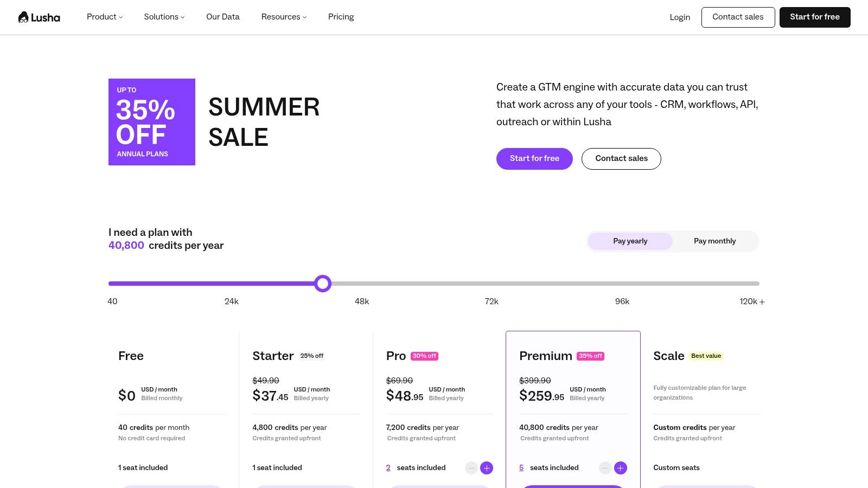Increase Pro plan seats with plus icon
Image resolution: width=868 pixels, height=488 pixels.
(487, 468)
